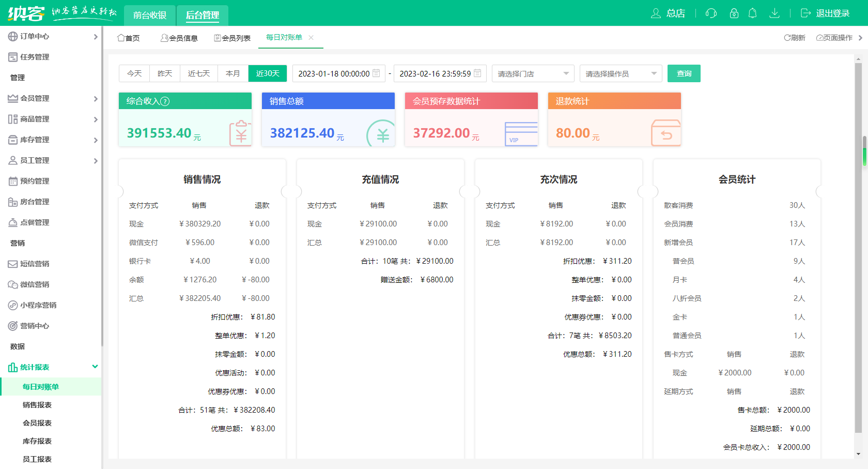Open the start date calendar icon

[x=376, y=73]
